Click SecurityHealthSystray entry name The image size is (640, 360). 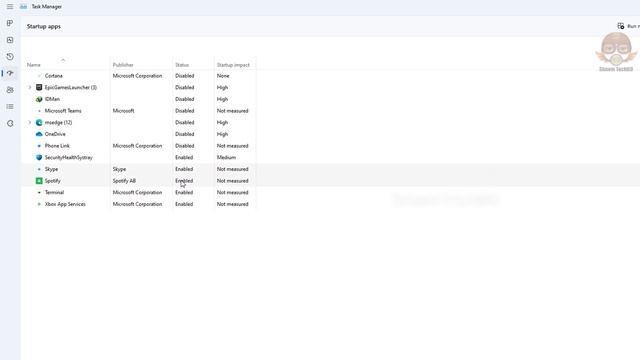point(69,158)
